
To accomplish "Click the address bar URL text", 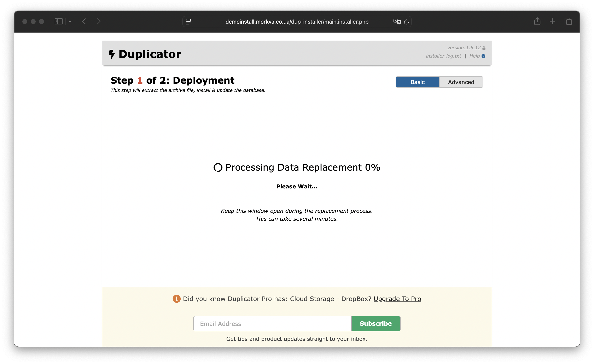I will point(297,22).
